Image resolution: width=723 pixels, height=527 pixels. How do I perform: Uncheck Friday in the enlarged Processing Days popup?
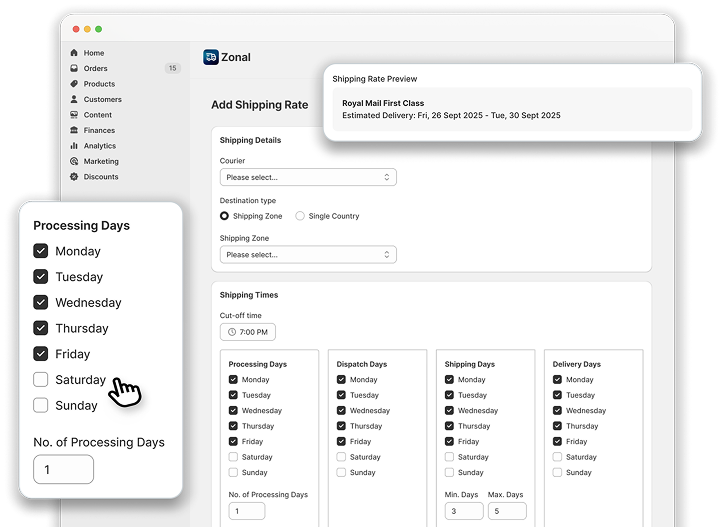tap(41, 354)
